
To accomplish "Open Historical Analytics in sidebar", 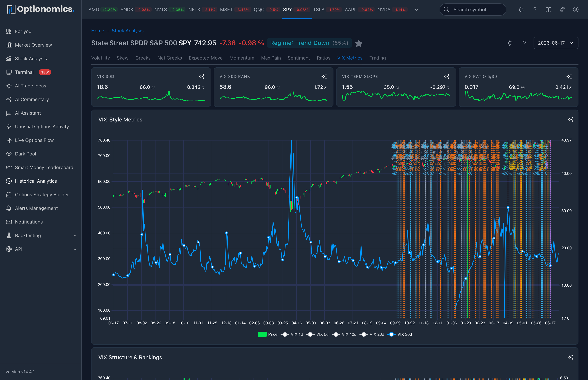I will (41, 181).
